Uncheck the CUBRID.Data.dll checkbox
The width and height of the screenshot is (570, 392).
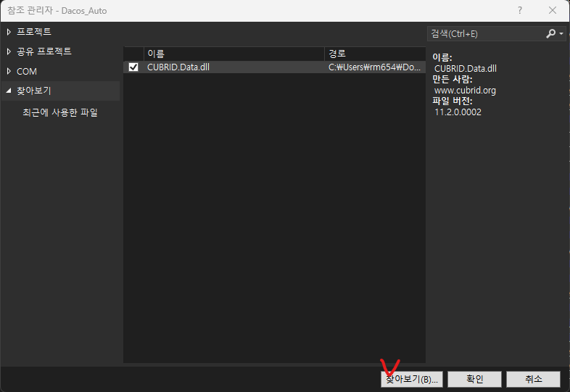(x=133, y=67)
